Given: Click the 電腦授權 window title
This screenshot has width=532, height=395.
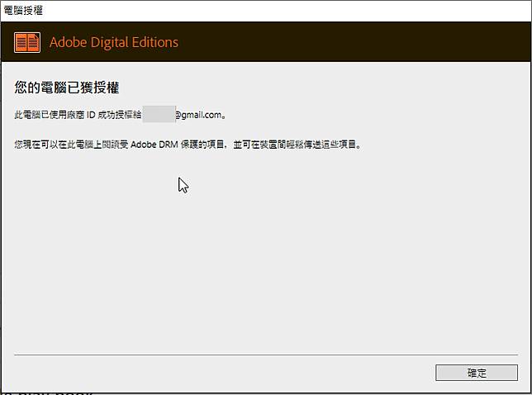Looking at the screenshot, I should [x=23, y=11].
